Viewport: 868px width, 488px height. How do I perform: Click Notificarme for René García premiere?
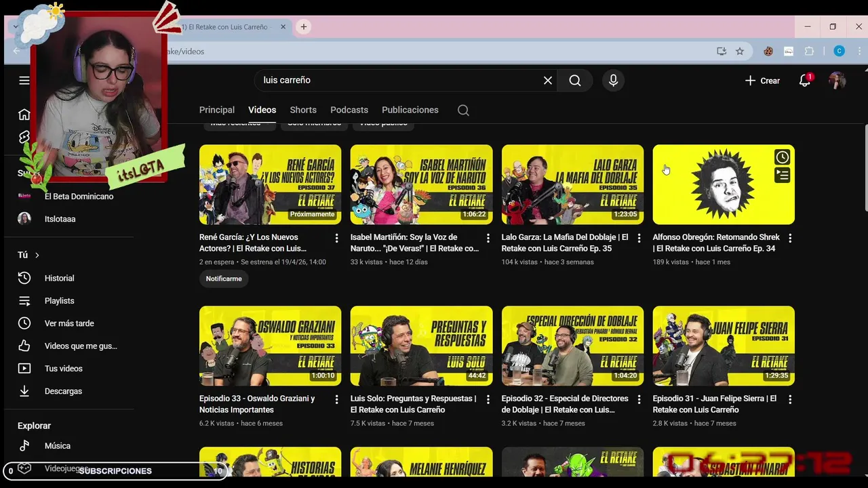point(224,279)
